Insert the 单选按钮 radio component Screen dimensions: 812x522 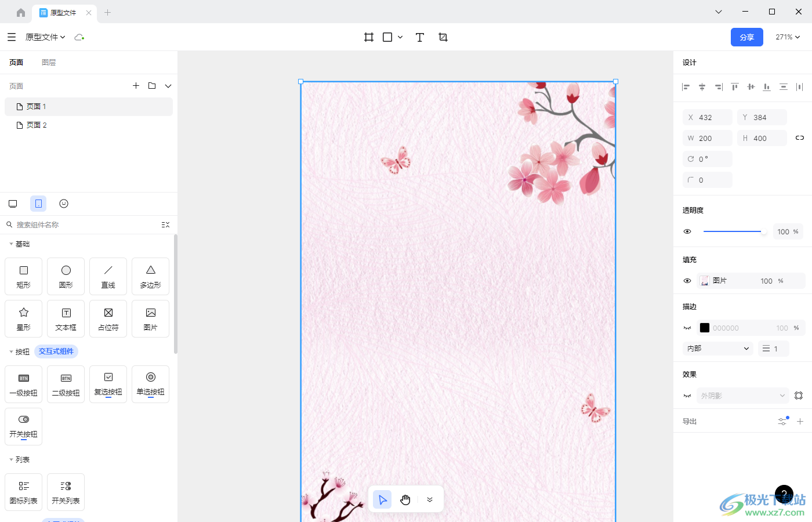(x=151, y=384)
